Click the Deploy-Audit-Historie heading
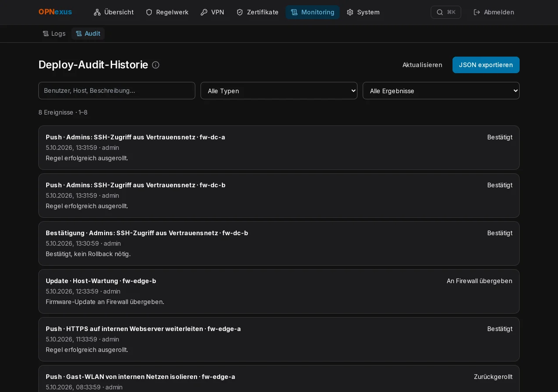 coord(93,65)
